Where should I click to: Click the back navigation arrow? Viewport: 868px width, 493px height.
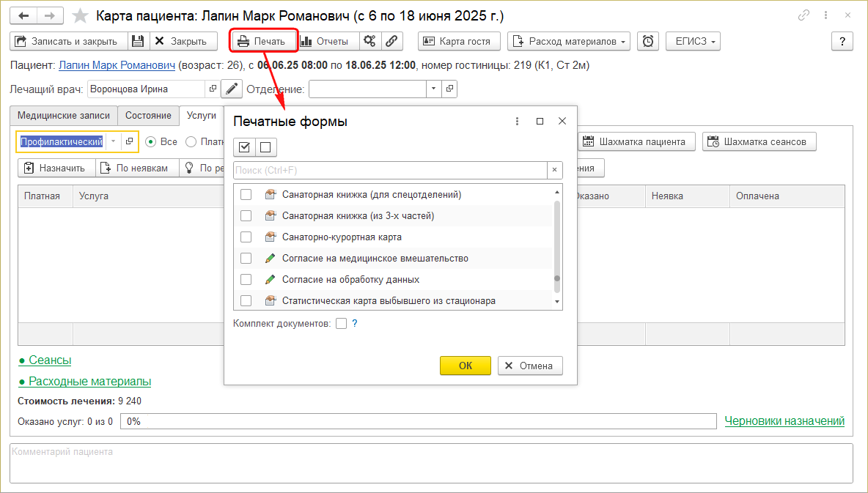(x=23, y=15)
